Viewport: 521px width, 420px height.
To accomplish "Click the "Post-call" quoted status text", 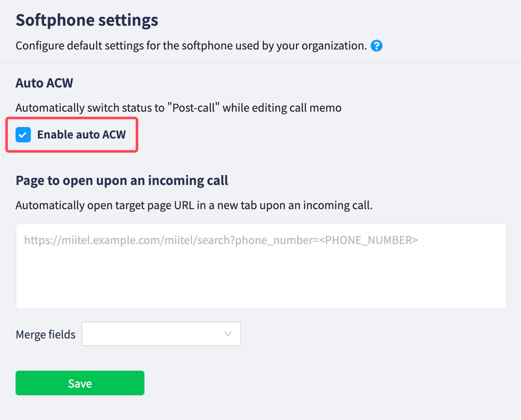I will (x=193, y=108).
